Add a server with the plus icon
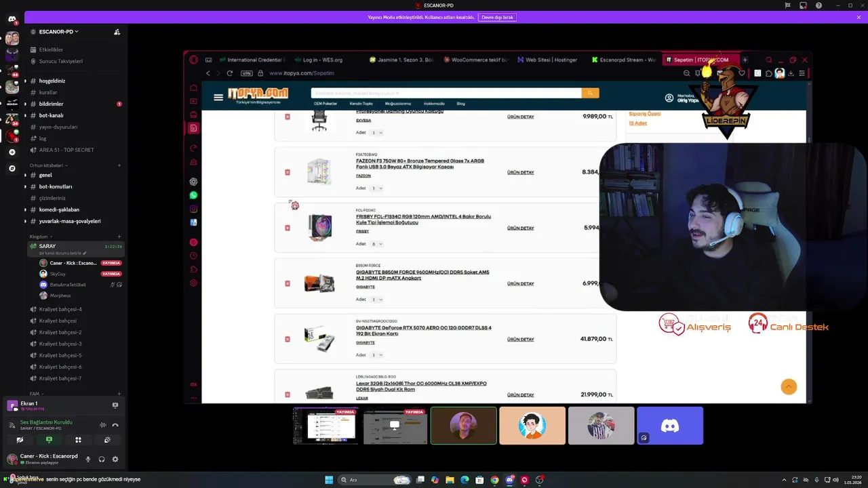Image resolution: width=868 pixels, height=488 pixels. (x=12, y=152)
